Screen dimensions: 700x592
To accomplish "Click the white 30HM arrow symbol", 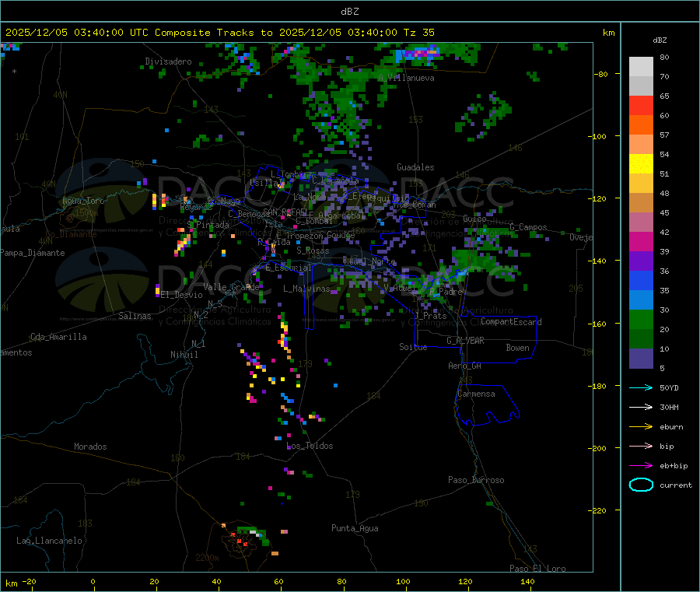I will click(x=641, y=407).
